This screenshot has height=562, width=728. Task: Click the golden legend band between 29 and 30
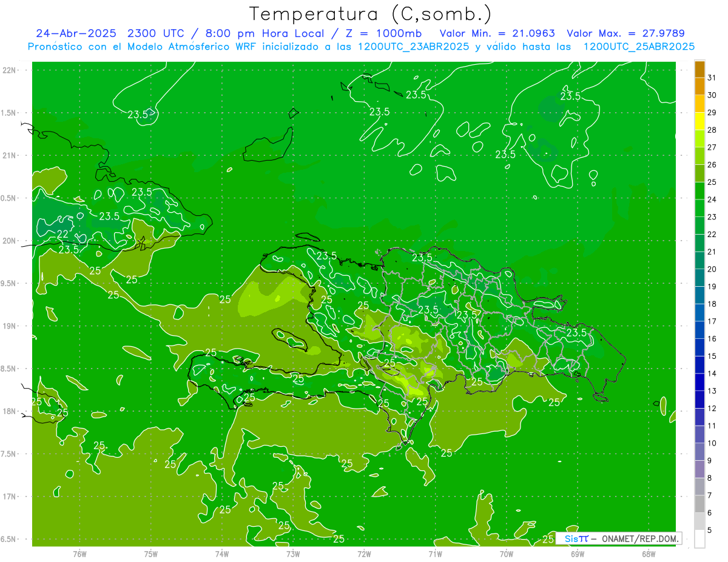[x=699, y=104]
